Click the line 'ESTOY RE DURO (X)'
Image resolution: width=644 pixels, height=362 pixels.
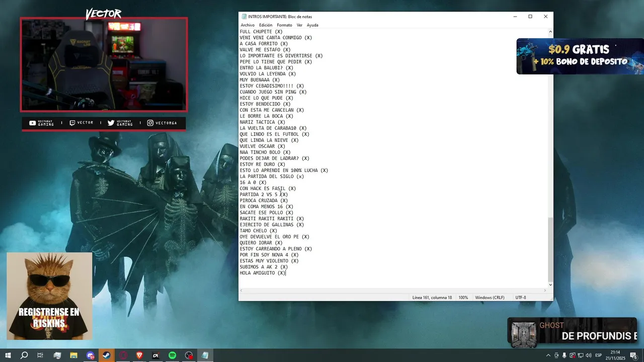pyautogui.click(x=263, y=164)
